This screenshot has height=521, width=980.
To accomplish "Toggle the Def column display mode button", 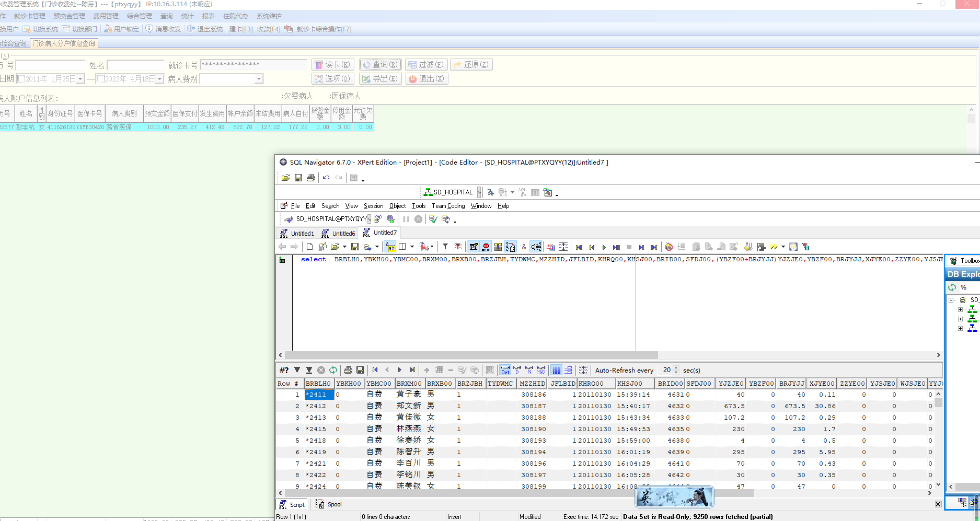I will 505,370.
